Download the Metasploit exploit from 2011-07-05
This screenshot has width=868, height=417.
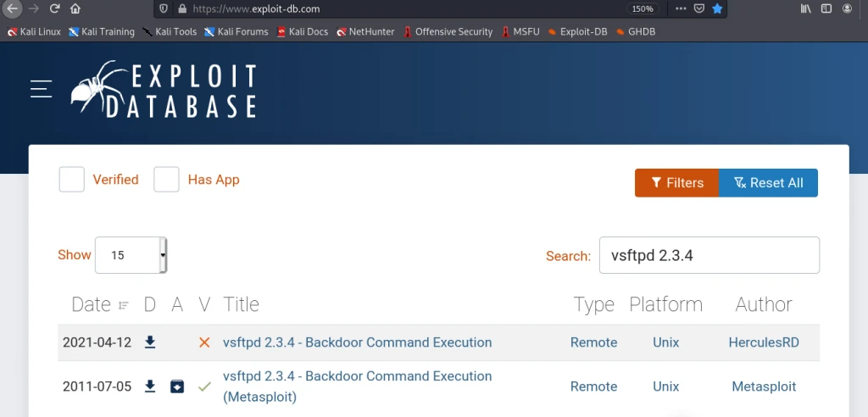[x=149, y=386]
